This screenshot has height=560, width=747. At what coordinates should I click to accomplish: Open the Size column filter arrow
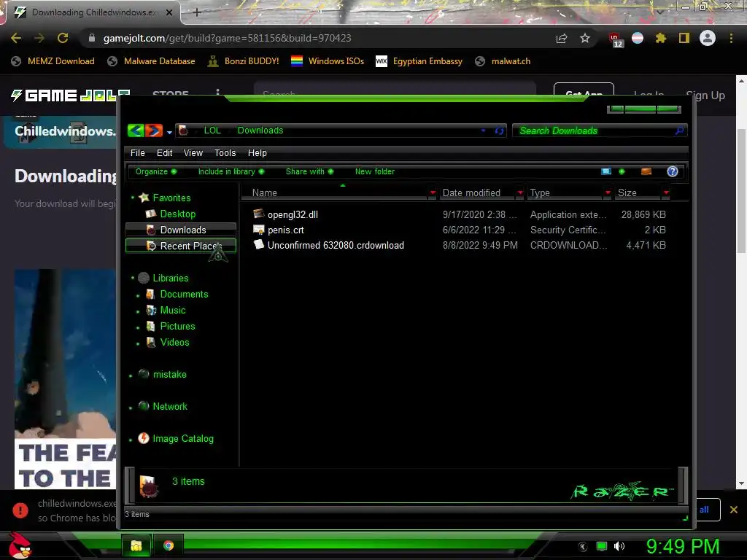coord(666,192)
